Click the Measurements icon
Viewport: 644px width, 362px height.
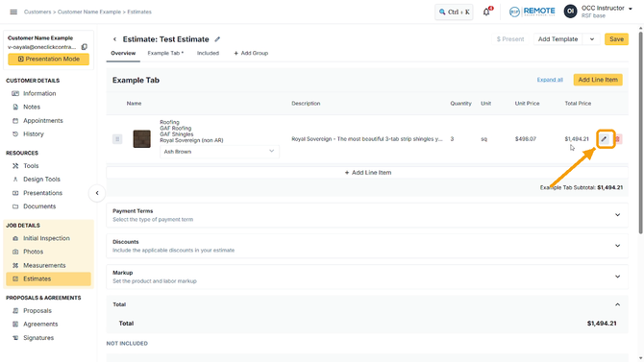pyautogui.click(x=15, y=266)
